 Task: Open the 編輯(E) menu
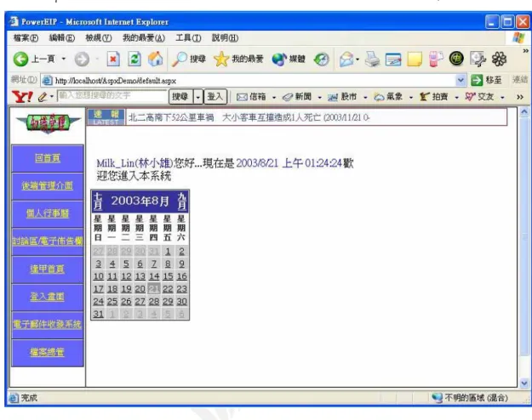pyautogui.click(x=62, y=38)
